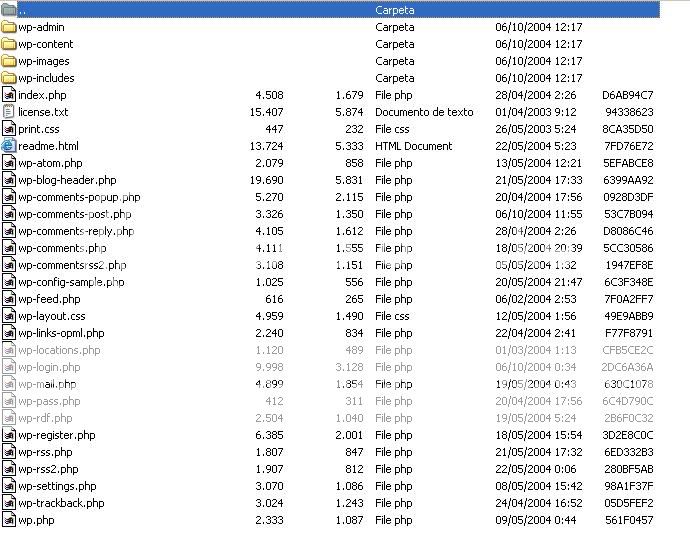Click the wp-register.php file icon
690x538 pixels.
9,436
